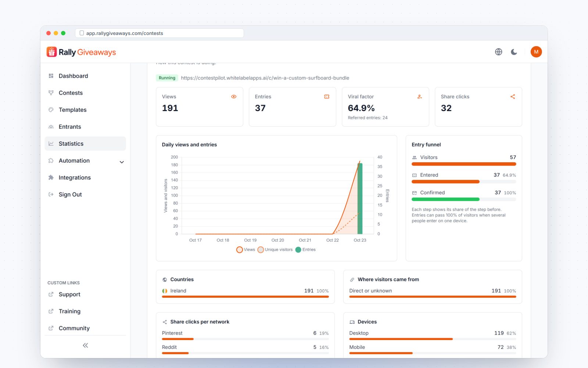This screenshot has width=588, height=368.
Task: Open the Dashboard menu item
Action: tap(85, 76)
